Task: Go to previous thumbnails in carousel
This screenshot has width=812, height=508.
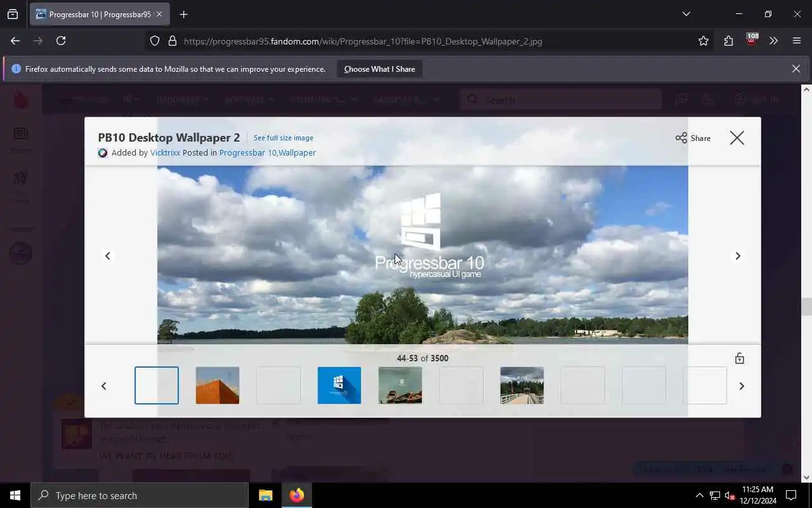Action: [x=104, y=385]
